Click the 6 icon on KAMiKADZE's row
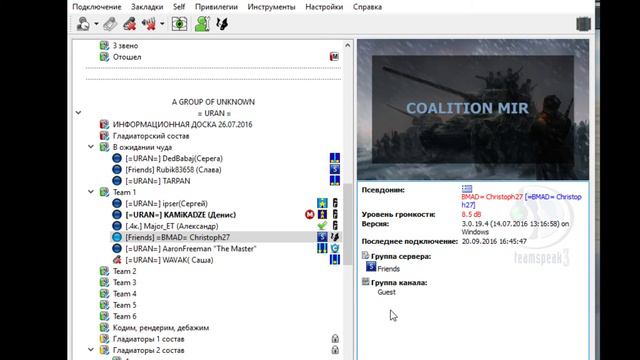The height and width of the screenshot is (360, 640). (335, 214)
